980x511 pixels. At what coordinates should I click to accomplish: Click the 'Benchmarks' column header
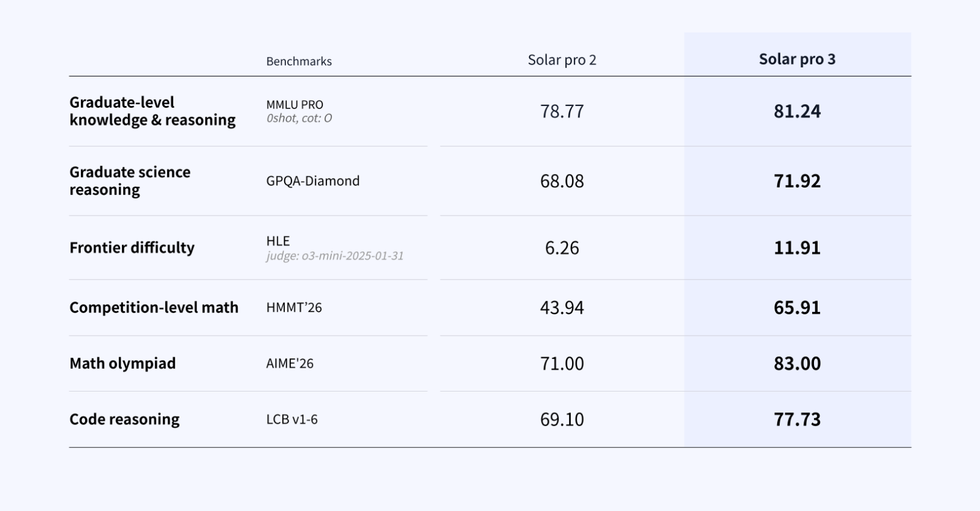(299, 61)
